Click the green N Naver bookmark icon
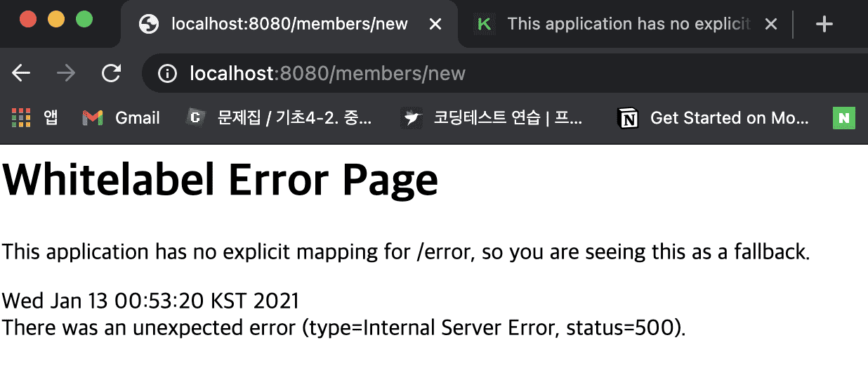Viewport: 868px width, 378px height. [x=844, y=118]
